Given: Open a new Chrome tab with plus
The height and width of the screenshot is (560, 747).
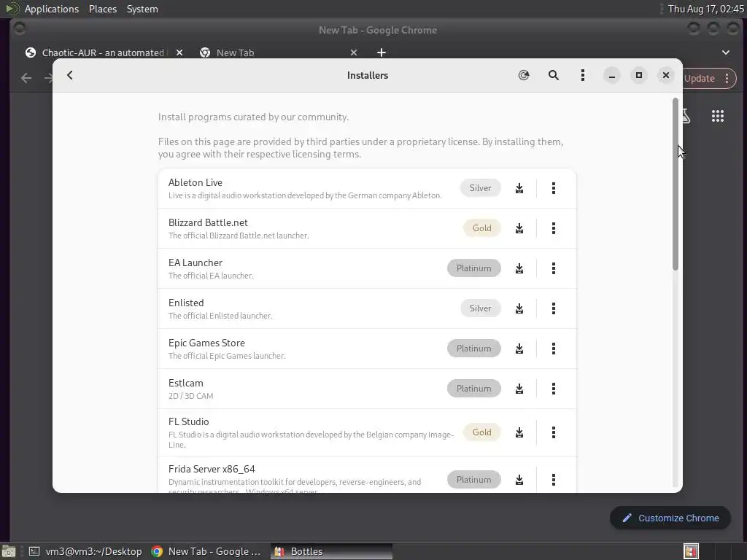Looking at the screenshot, I should [x=381, y=52].
